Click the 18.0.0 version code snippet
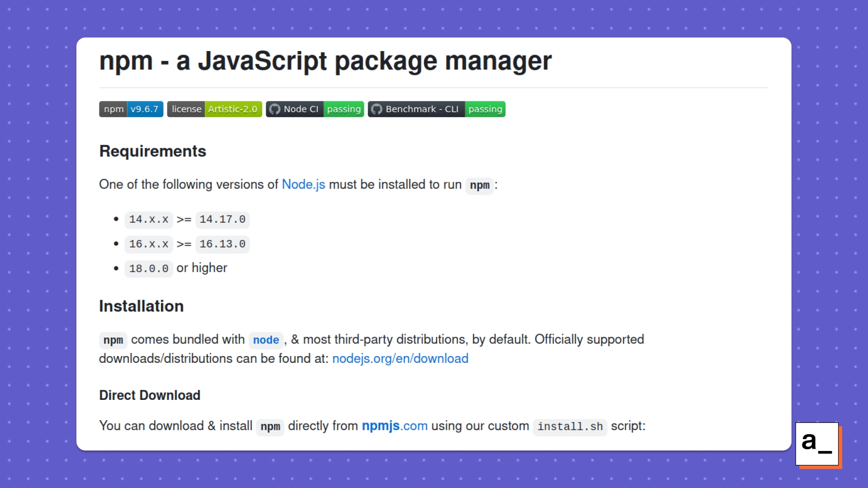The height and width of the screenshot is (488, 868). click(x=149, y=269)
